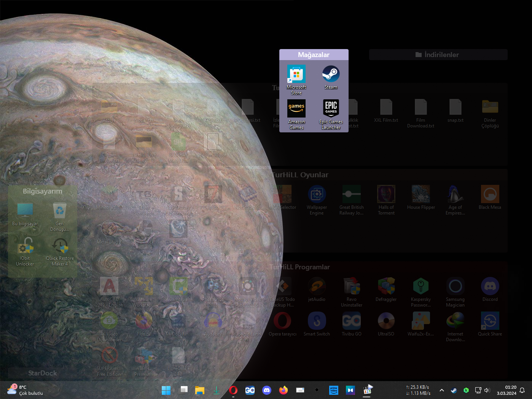
Task: Select the Film Download.txt file icon
Action: tap(421, 113)
